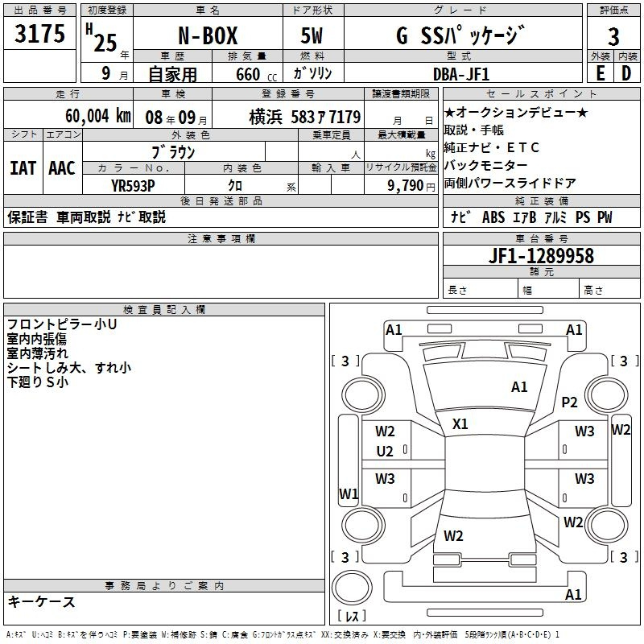Image resolution: width=644 pixels, height=644 pixels.
Task: Select inspection date 08年09月
Action: click(176, 118)
